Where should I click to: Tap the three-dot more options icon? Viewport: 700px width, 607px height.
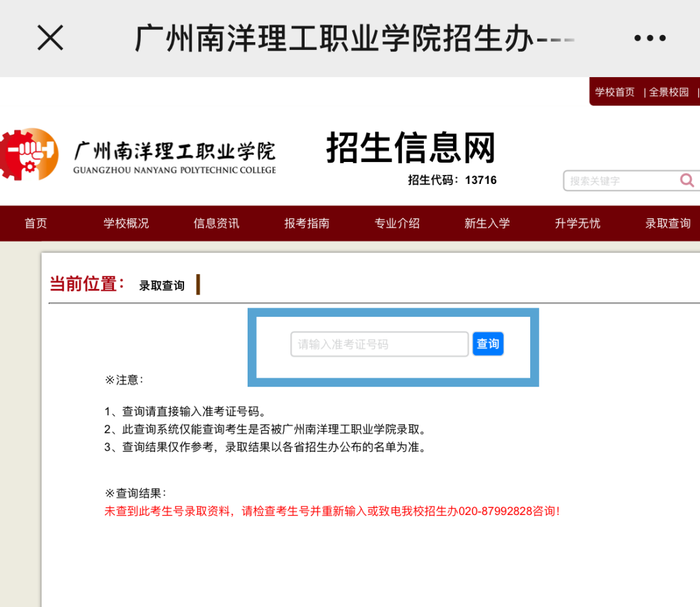click(x=650, y=38)
